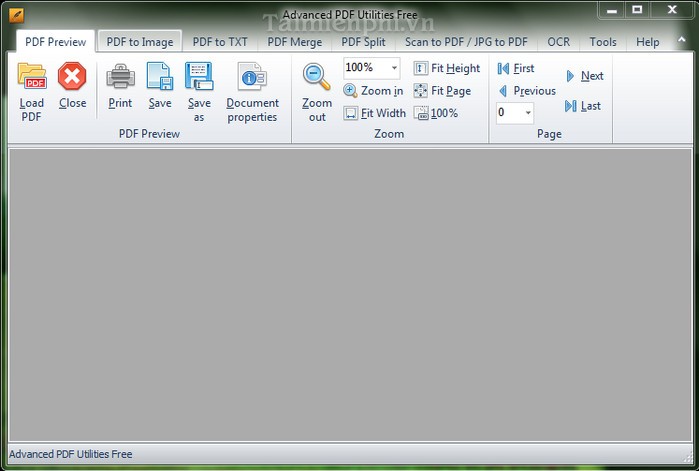699x471 pixels.
Task: Open the PDF to TXT tab
Action: [220, 42]
